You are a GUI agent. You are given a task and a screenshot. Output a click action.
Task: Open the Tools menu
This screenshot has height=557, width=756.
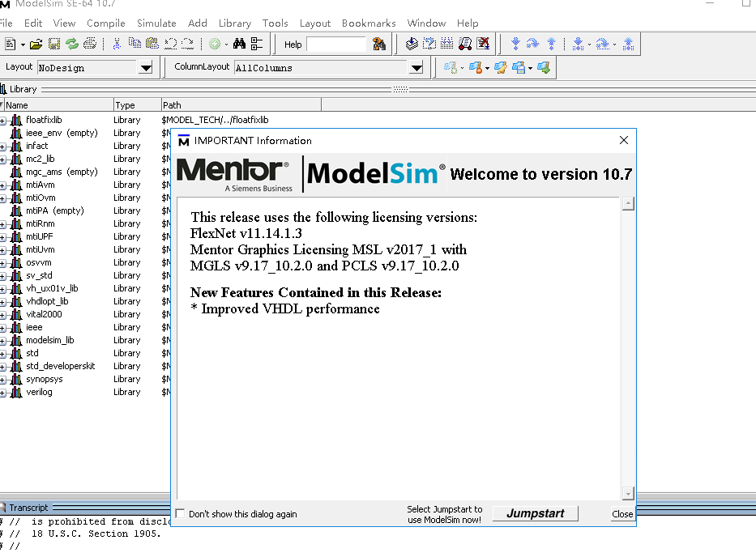pos(275,23)
